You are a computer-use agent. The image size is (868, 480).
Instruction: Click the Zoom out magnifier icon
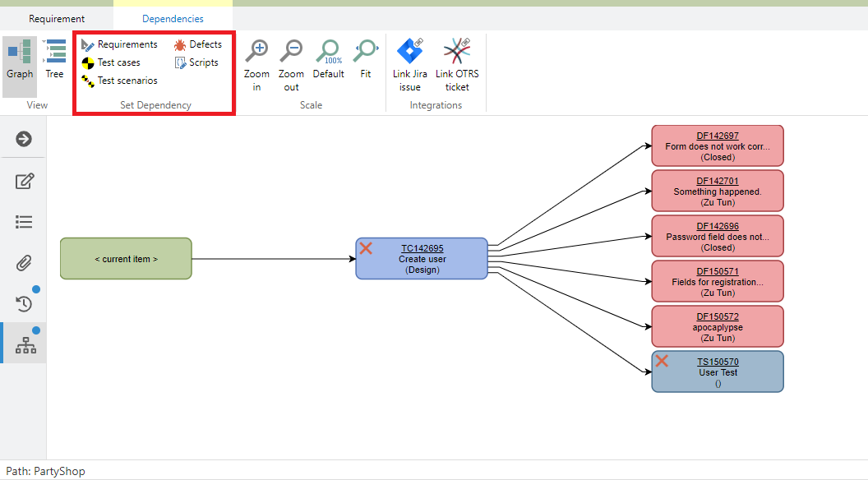(291, 53)
